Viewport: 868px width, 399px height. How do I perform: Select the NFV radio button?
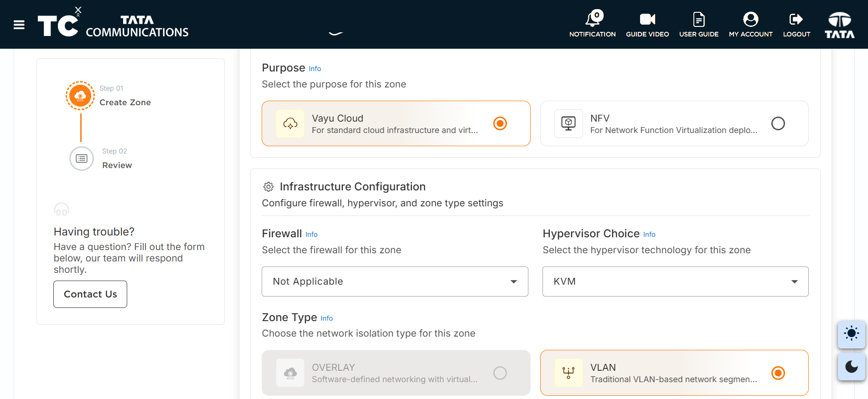click(778, 123)
